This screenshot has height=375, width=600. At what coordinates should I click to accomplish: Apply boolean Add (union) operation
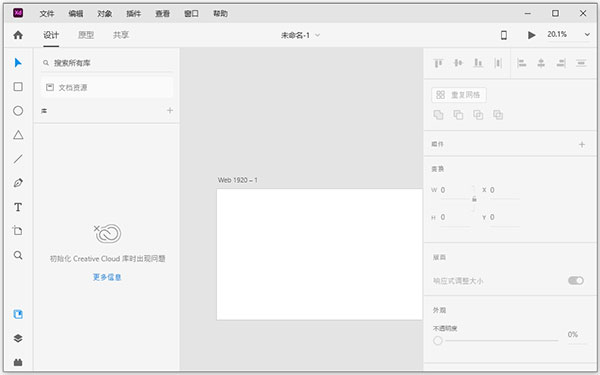(438, 114)
